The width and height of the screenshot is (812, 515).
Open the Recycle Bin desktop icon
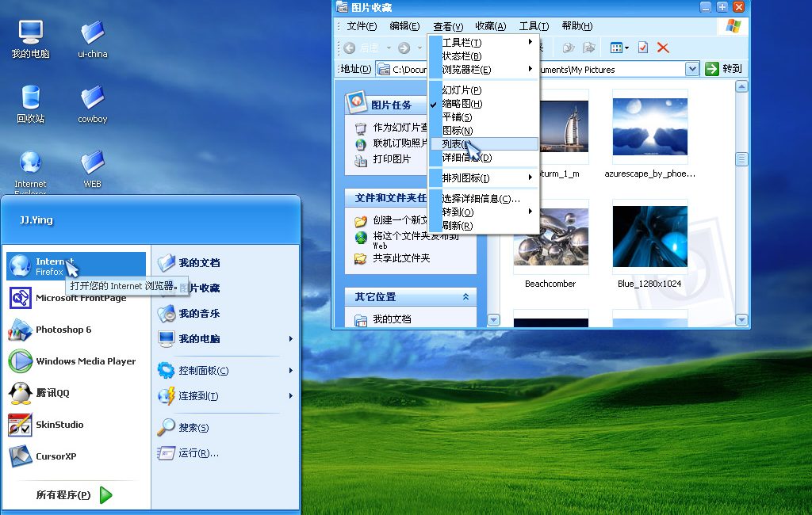(31, 104)
